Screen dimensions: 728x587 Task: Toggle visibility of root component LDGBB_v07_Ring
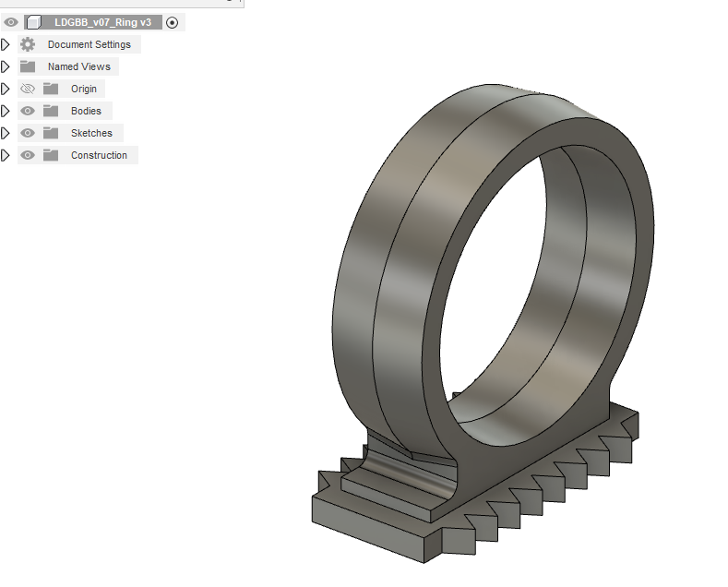pyautogui.click(x=11, y=22)
